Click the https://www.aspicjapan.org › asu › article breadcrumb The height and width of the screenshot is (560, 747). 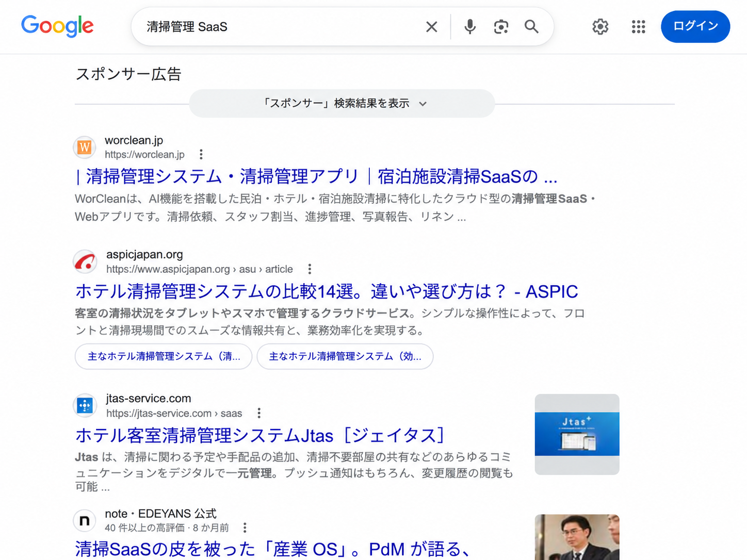point(200,269)
